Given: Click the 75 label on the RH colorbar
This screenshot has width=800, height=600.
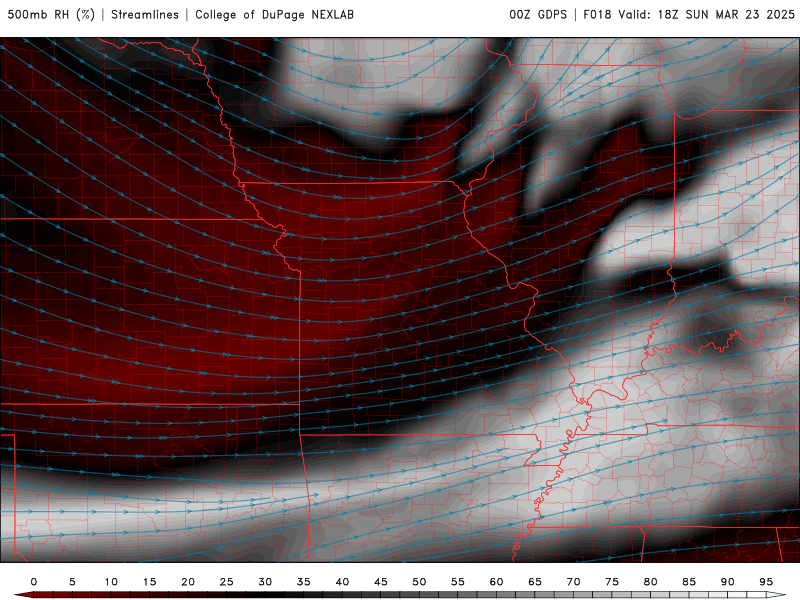Looking at the screenshot, I should click(x=612, y=582).
